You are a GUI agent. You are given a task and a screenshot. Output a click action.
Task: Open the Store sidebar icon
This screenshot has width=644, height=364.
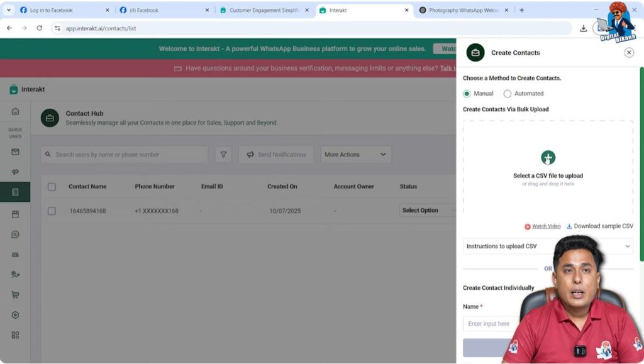tap(15, 214)
